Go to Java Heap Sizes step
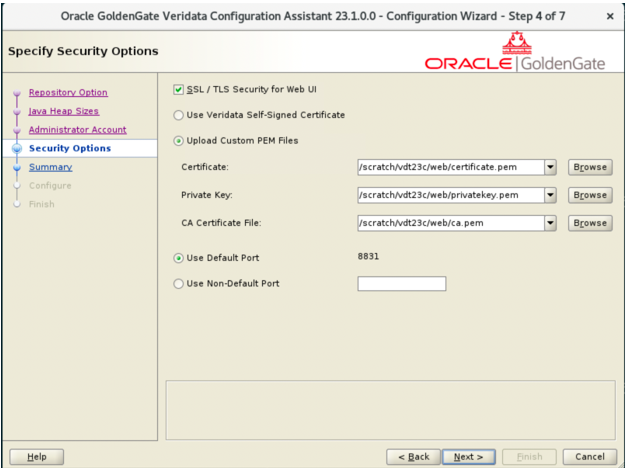Image resolution: width=626 pixels, height=473 pixels. (x=63, y=111)
